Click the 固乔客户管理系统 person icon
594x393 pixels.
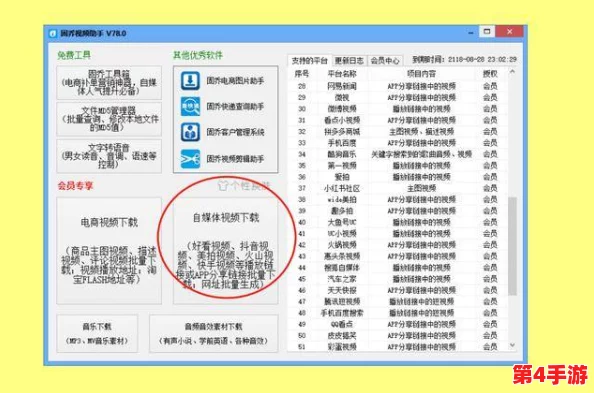point(190,132)
